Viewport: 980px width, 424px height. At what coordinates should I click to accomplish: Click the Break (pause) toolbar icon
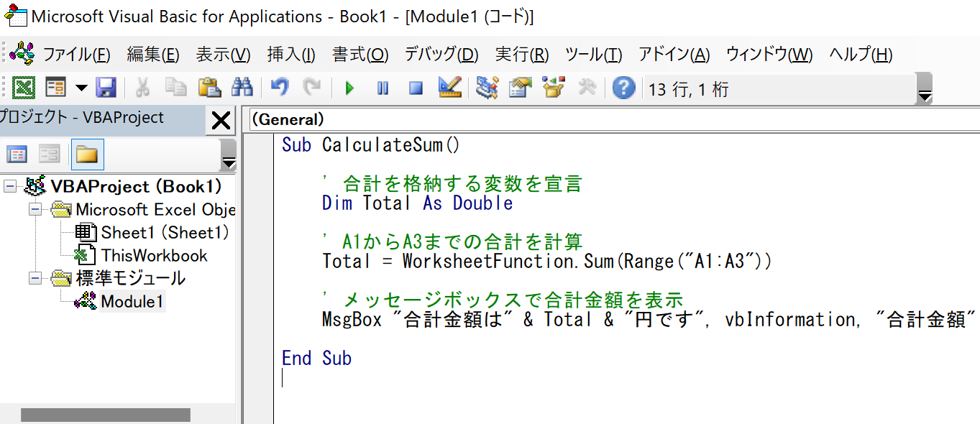[x=383, y=88]
